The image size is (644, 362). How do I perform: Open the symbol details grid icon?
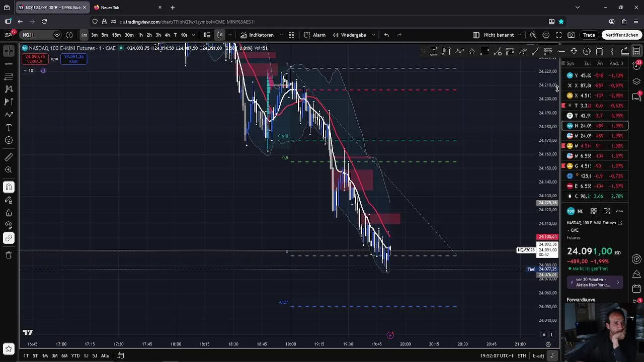[594, 211]
